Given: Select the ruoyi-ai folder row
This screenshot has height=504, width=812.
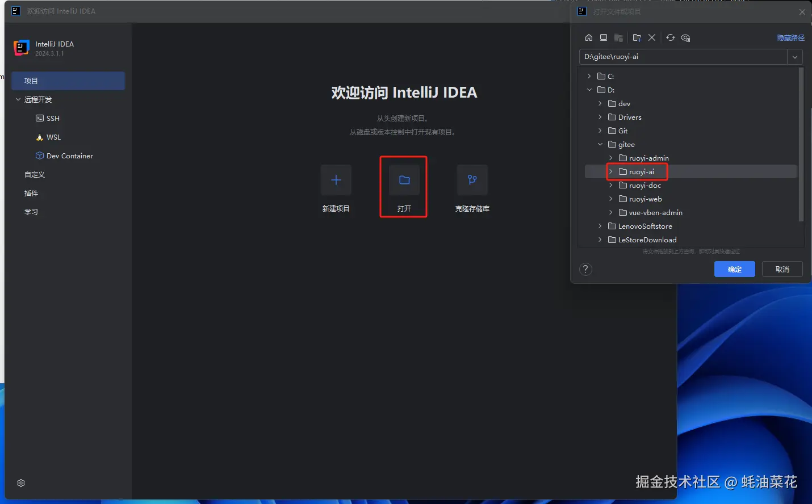Looking at the screenshot, I should click(691, 171).
